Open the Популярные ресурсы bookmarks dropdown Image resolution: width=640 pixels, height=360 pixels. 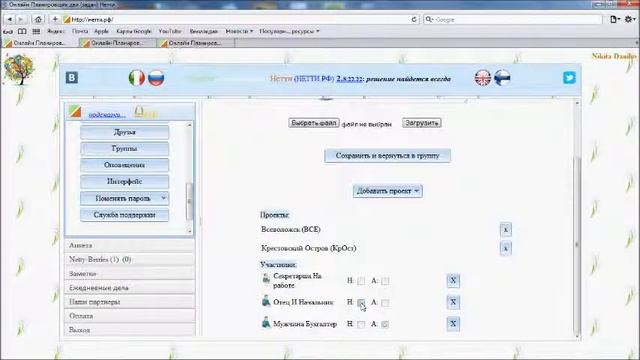[289, 31]
